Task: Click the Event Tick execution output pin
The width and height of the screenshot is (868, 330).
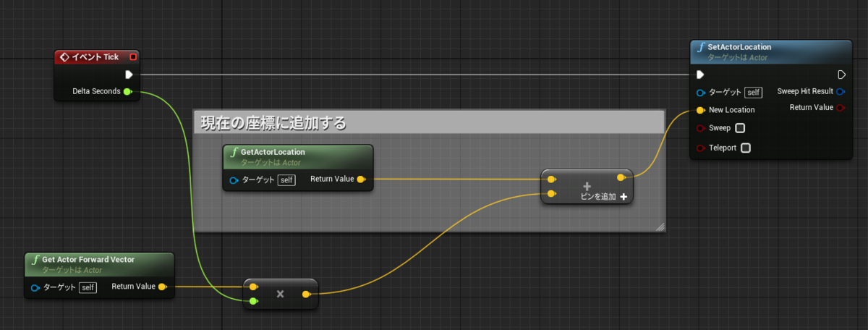Action: click(129, 75)
